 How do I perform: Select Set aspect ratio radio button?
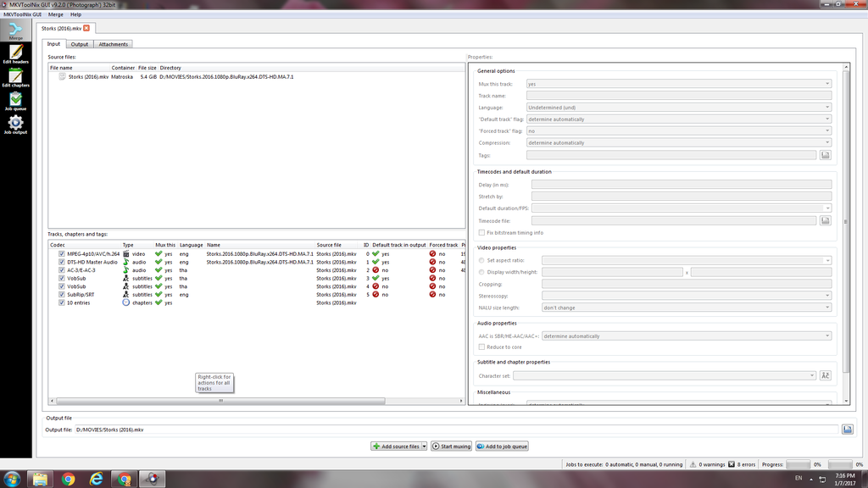tap(481, 260)
